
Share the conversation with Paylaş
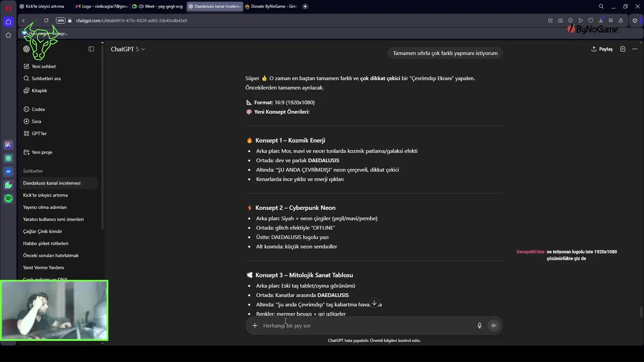point(602,49)
